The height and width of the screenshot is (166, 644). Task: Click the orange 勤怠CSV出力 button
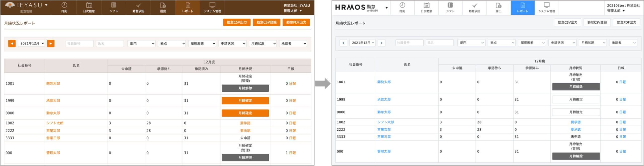tap(236, 22)
